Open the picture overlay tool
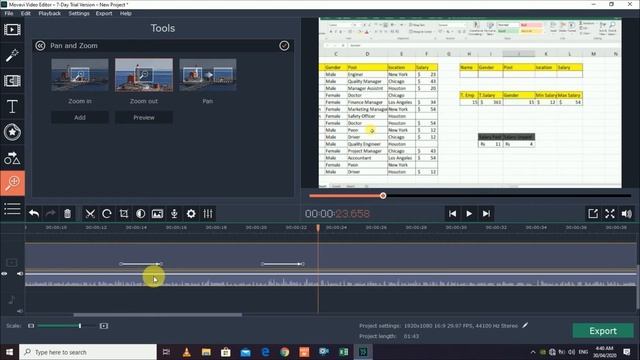 157,213
